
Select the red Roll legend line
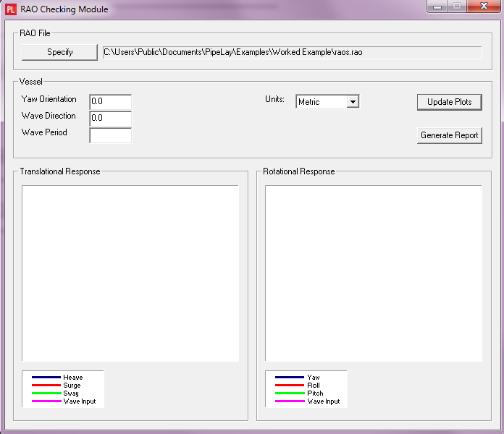point(290,386)
